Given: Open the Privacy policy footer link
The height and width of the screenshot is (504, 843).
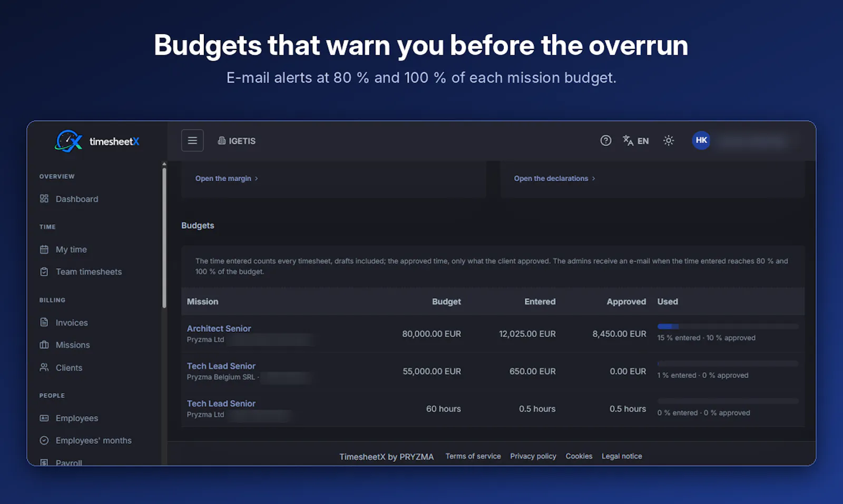Looking at the screenshot, I should [x=533, y=456].
